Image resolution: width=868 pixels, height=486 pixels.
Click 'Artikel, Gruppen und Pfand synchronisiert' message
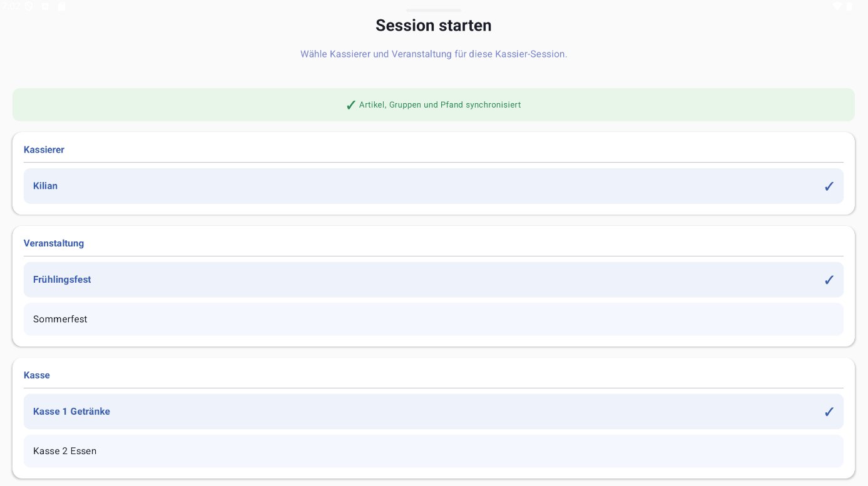click(440, 105)
